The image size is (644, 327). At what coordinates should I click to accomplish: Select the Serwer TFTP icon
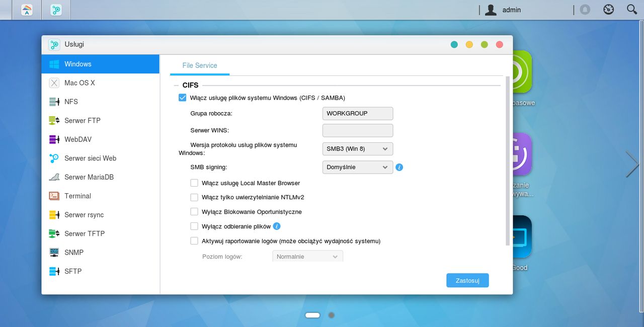pyautogui.click(x=54, y=234)
